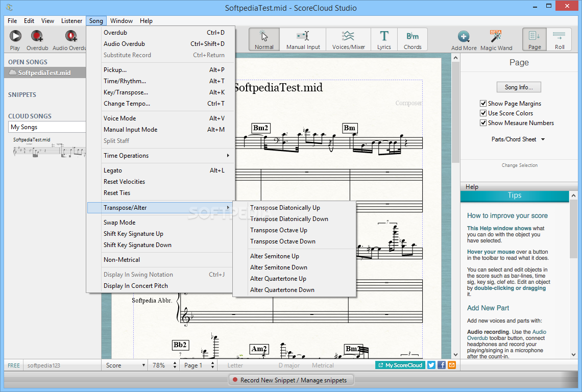The height and width of the screenshot is (392, 582).
Task: Open the View menu
Action: click(47, 21)
